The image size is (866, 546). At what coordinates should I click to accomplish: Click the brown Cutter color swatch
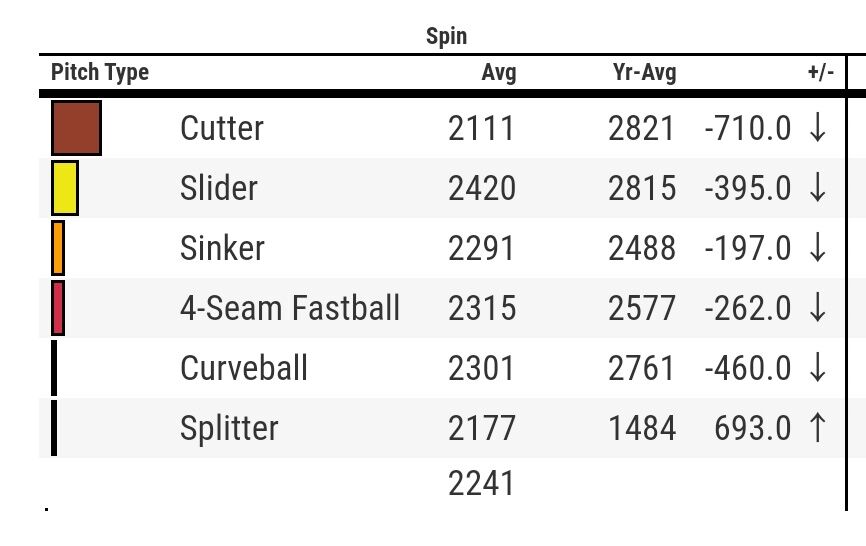pos(76,128)
